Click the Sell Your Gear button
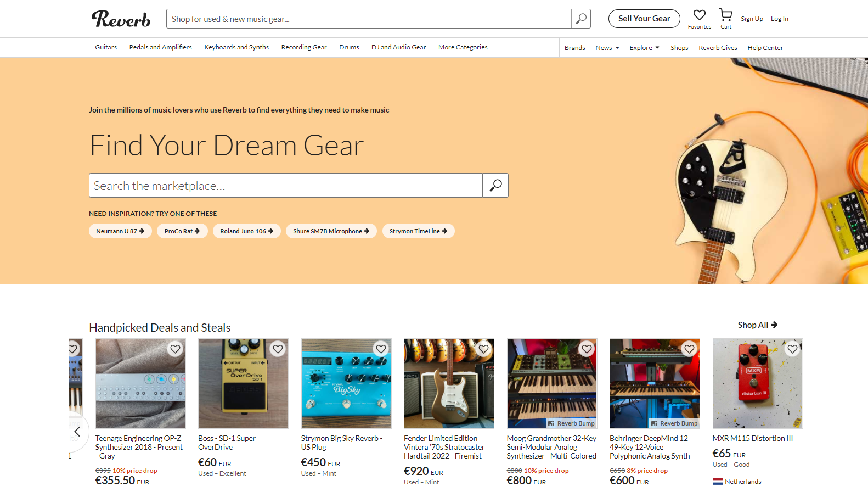The width and height of the screenshot is (868, 486). point(644,19)
